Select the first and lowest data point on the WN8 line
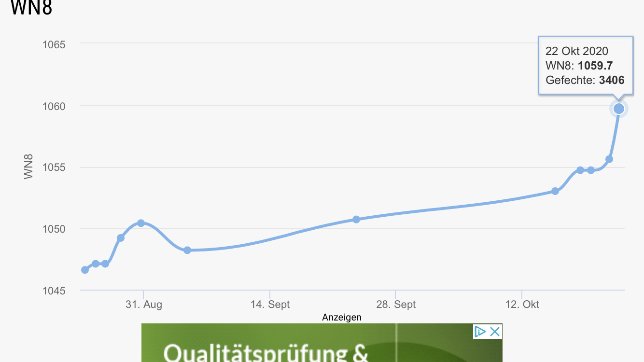Viewport: 644px width, 362px height. [x=85, y=270]
